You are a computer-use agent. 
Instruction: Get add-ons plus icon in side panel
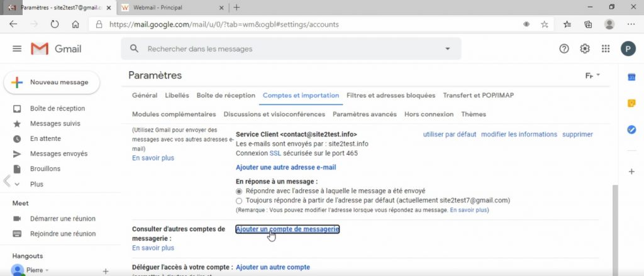click(631, 172)
